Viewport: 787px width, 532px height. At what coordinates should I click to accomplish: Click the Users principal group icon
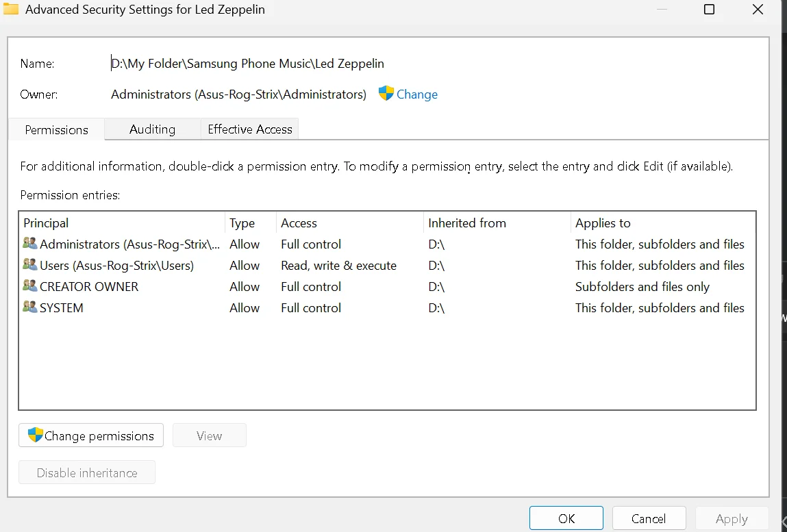pos(30,264)
